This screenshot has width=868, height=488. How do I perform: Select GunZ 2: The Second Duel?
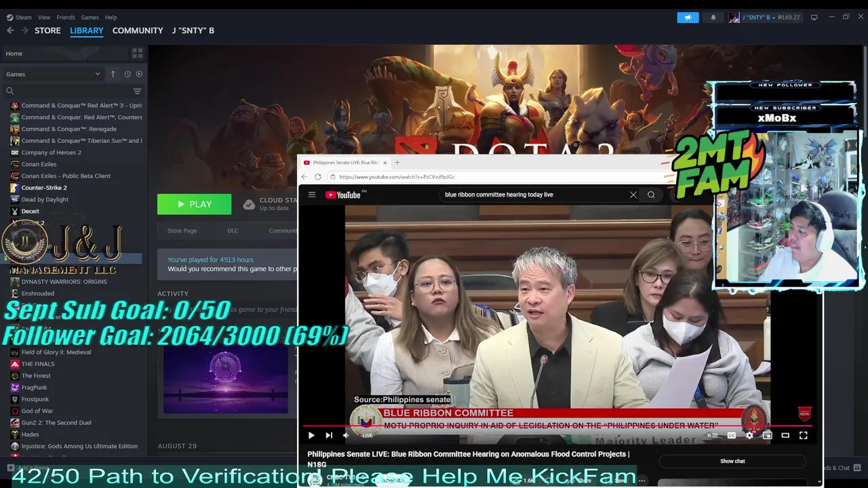[56, 423]
